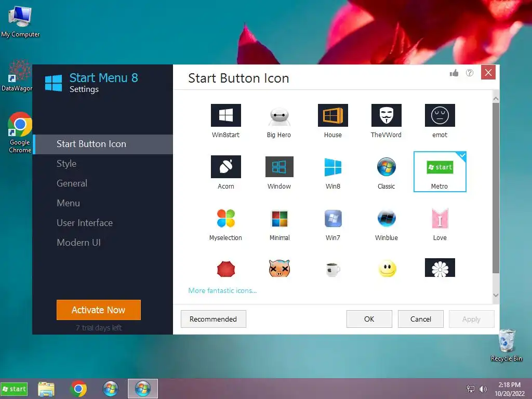This screenshot has width=532, height=399.
Task: Launch Chrome from the taskbar
Action: (78, 389)
